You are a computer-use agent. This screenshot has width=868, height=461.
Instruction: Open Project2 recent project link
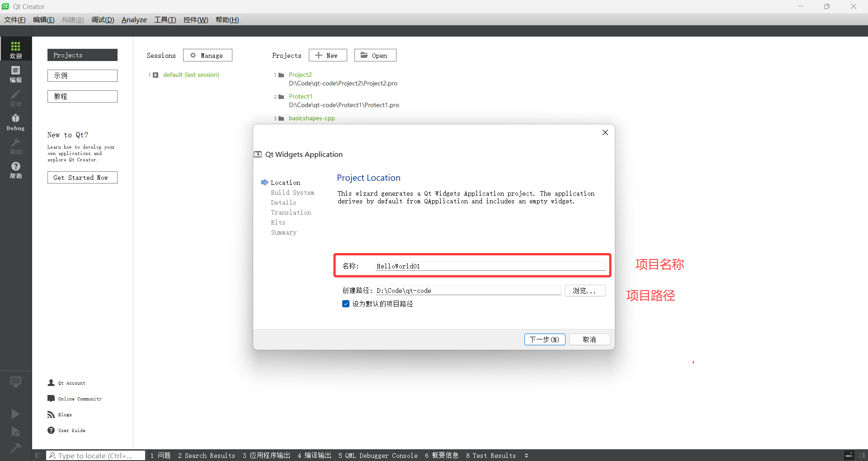pyautogui.click(x=300, y=75)
